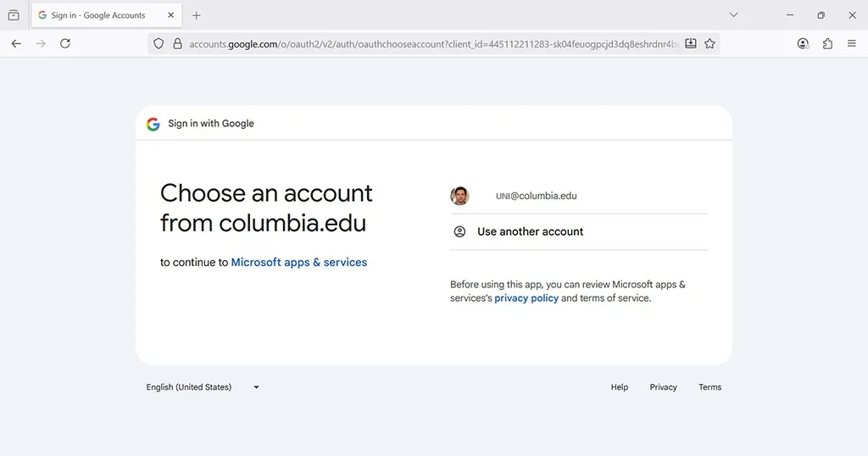
Task: Click the install/save page icon in address bar
Action: (x=690, y=44)
